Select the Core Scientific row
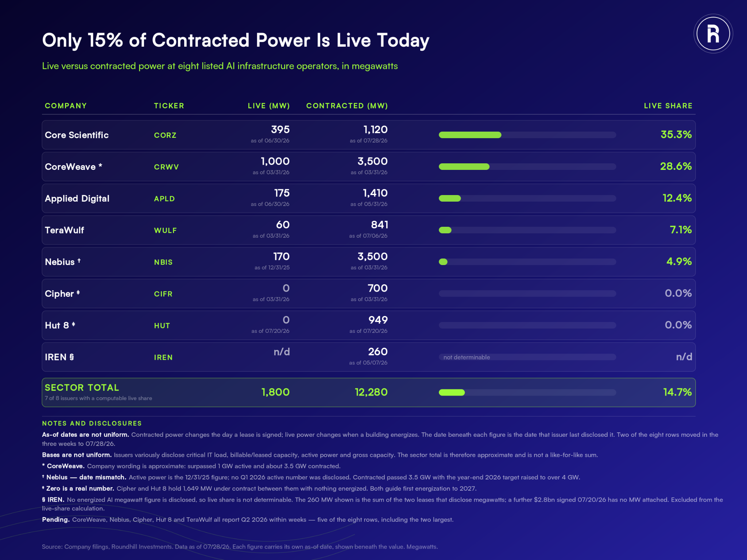Viewport: 747px width, 560px height. click(368, 135)
